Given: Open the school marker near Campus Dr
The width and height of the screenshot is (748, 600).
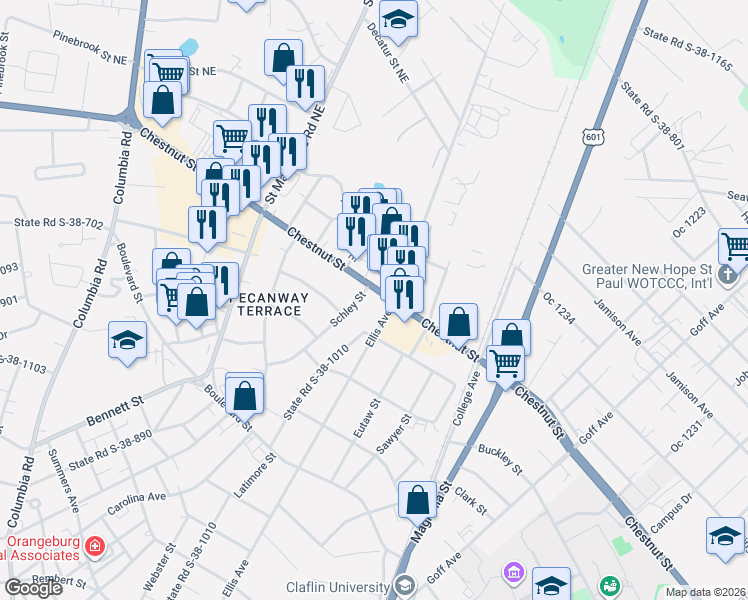Looking at the screenshot, I should click(x=725, y=536).
